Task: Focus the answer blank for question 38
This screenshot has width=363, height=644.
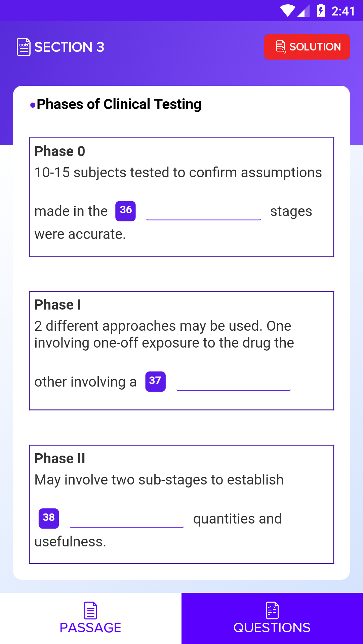Action: click(127, 520)
